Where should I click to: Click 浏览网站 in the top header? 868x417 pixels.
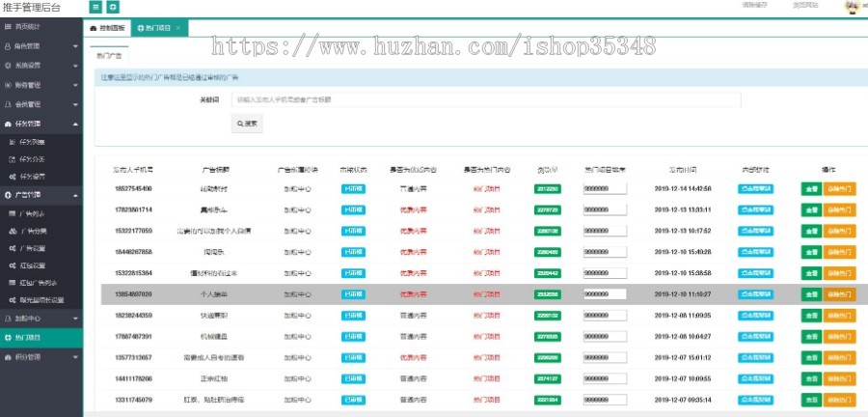click(x=805, y=6)
